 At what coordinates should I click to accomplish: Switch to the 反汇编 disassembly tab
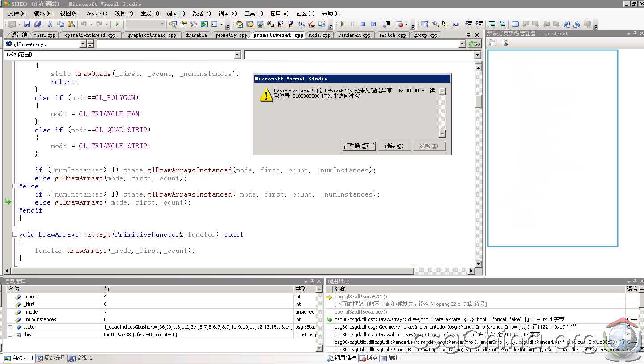[x=20, y=35]
